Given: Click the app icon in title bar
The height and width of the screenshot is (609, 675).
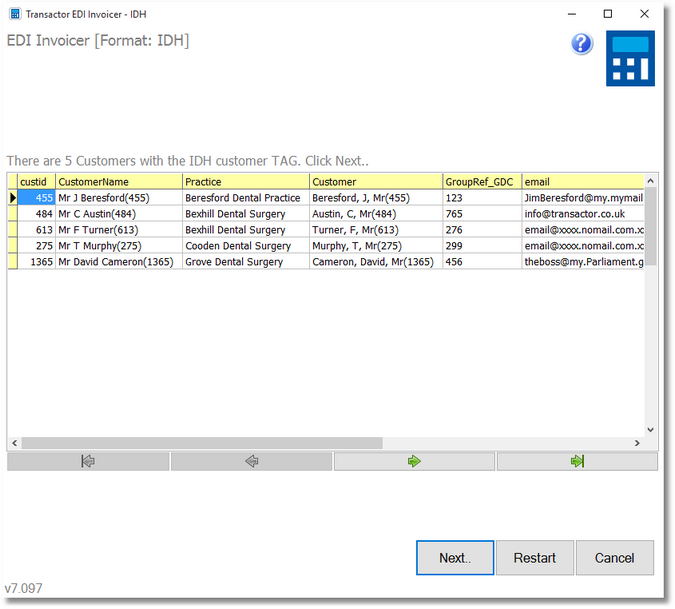Looking at the screenshot, I should click(13, 13).
